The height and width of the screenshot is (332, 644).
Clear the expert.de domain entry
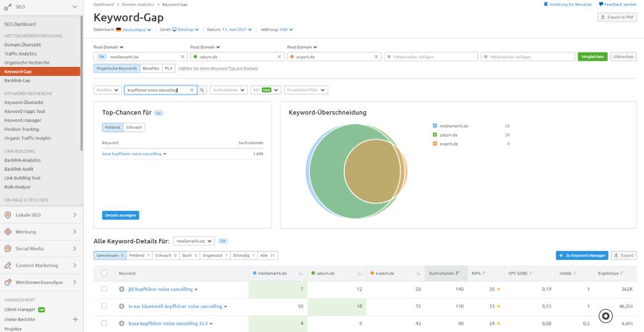[x=376, y=57]
